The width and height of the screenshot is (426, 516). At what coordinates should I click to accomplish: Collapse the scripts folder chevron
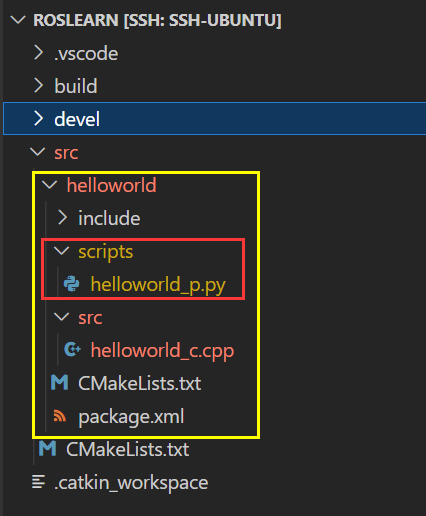tap(62, 251)
